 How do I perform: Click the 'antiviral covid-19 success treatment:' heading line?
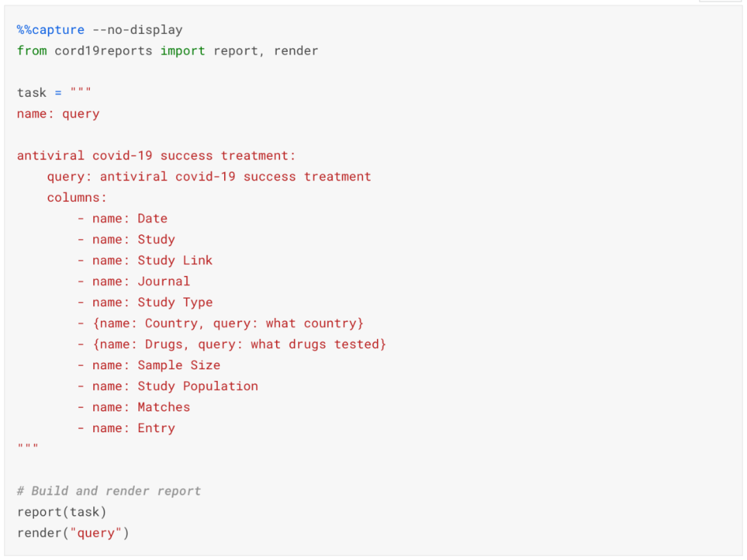156,156
